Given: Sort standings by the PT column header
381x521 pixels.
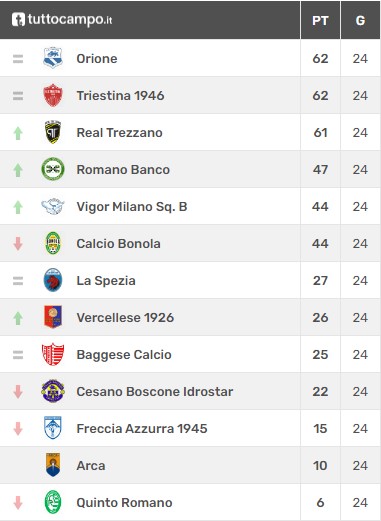Looking at the screenshot, I should tap(320, 21).
